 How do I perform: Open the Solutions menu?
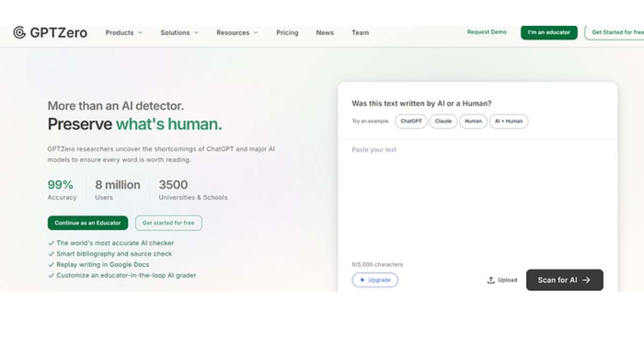[x=179, y=33]
